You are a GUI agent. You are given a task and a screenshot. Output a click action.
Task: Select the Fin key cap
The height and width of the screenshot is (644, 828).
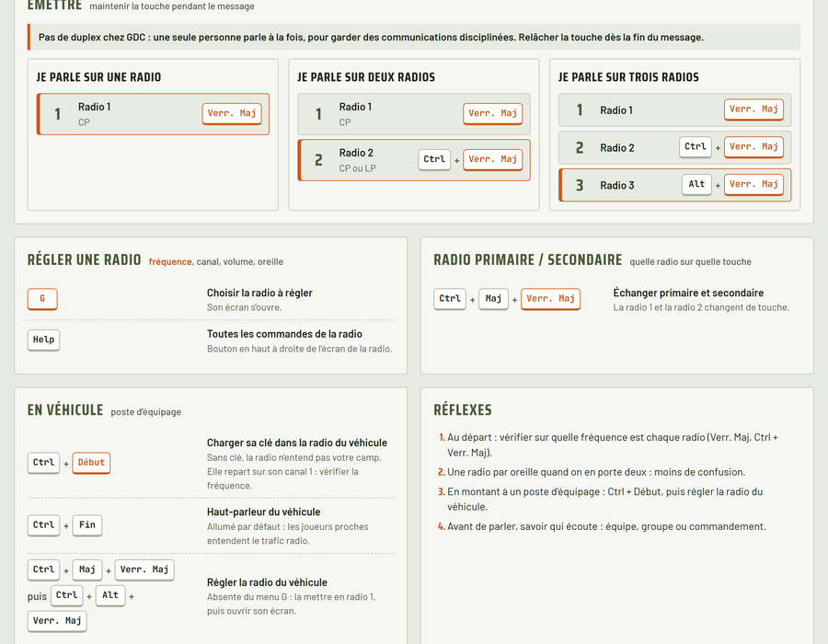pos(87,524)
